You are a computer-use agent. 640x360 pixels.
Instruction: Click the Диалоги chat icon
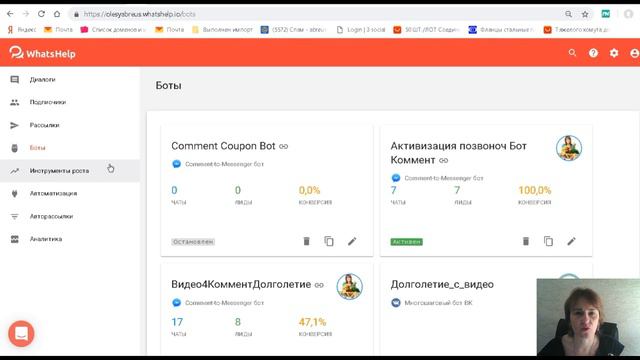[15, 80]
